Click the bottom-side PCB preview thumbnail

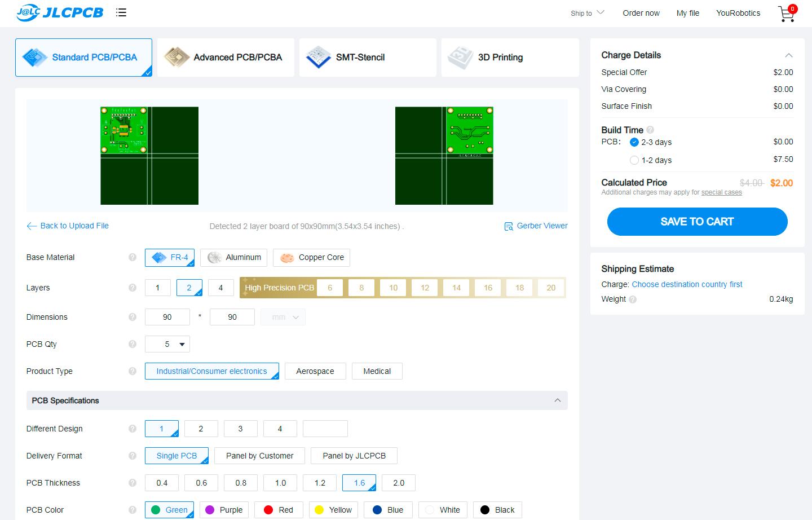(444, 156)
